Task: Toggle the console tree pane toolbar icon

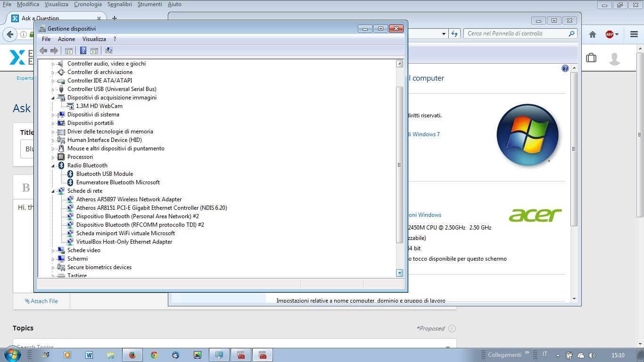Action: pos(69,51)
